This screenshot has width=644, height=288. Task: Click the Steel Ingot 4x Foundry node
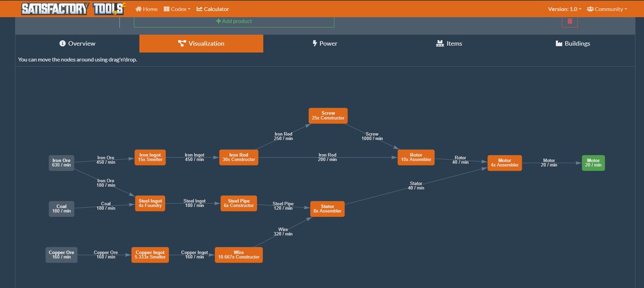click(x=150, y=203)
